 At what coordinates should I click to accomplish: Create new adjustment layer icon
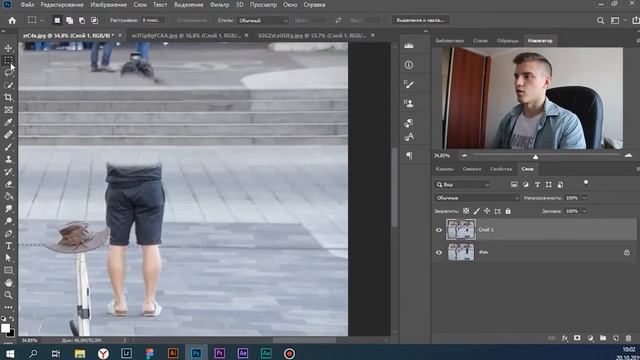click(x=590, y=338)
